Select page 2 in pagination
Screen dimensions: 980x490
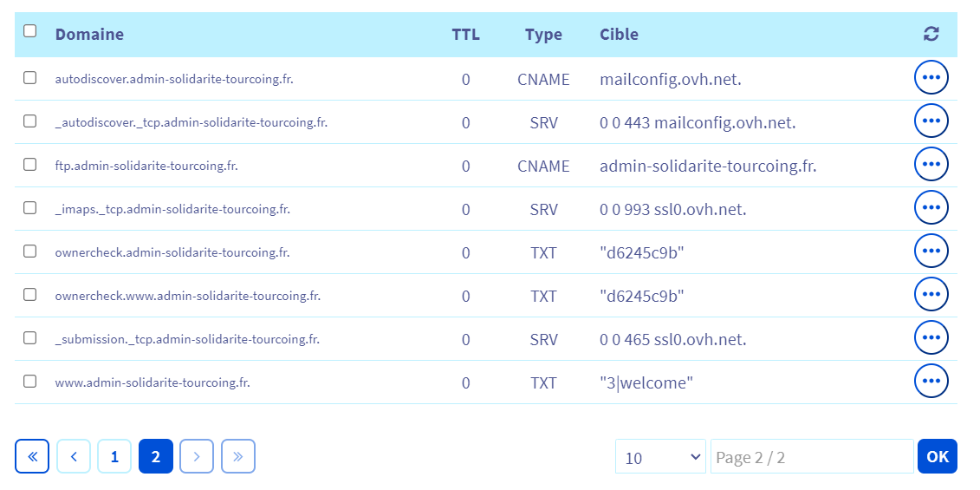click(156, 456)
